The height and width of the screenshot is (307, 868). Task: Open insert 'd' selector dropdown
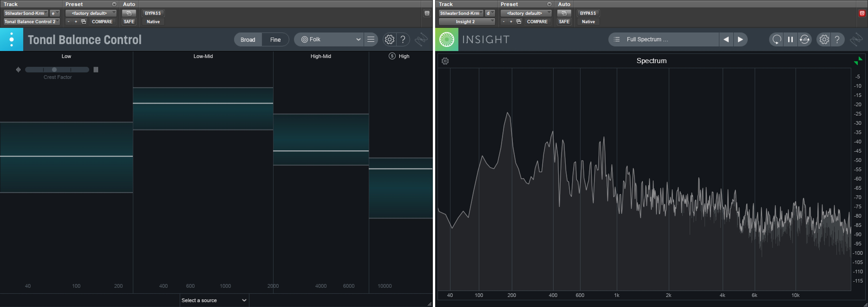[490, 13]
